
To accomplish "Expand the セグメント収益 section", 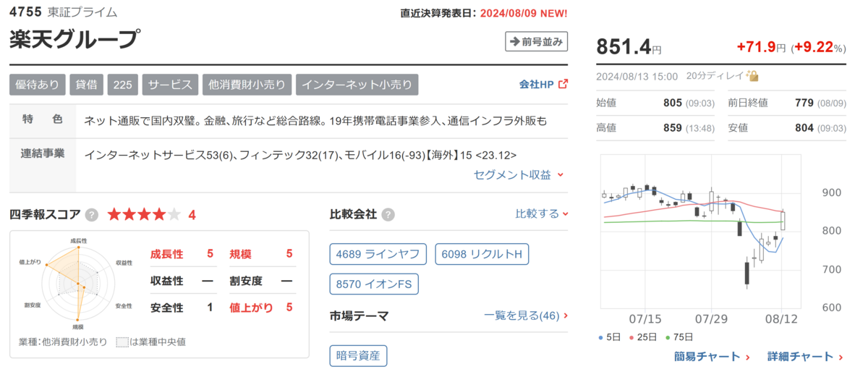I will pos(519,174).
